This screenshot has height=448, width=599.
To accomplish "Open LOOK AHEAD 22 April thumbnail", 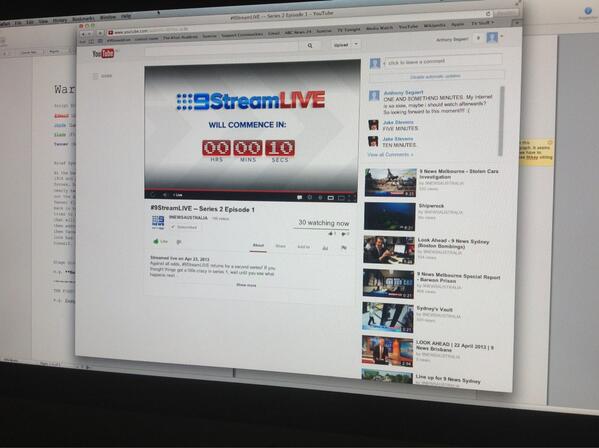I will (x=387, y=351).
